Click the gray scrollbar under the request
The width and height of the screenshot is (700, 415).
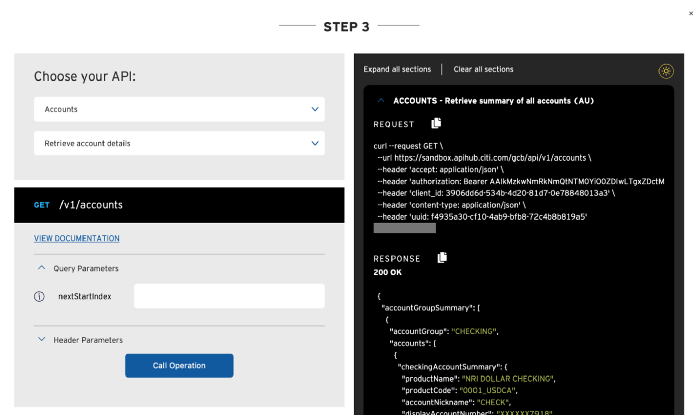(x=404, y=228)
